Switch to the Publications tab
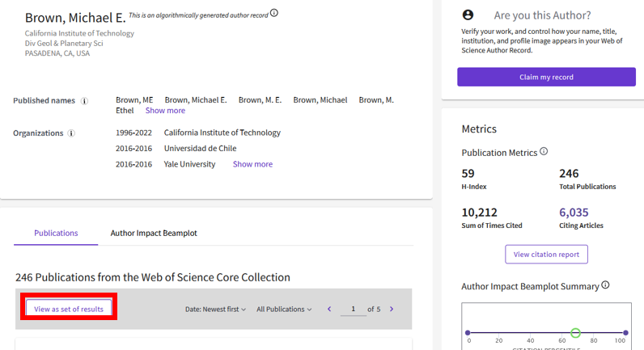 (x=56, y=233)
